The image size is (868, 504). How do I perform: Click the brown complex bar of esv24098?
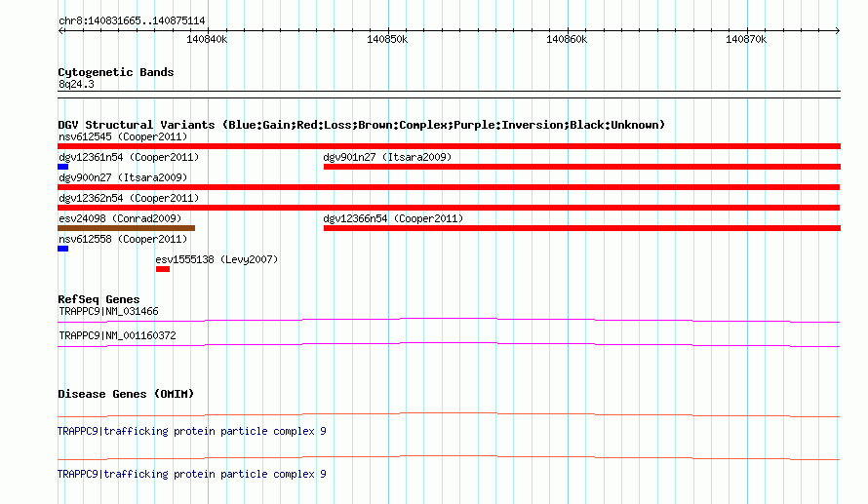(126, 228)
